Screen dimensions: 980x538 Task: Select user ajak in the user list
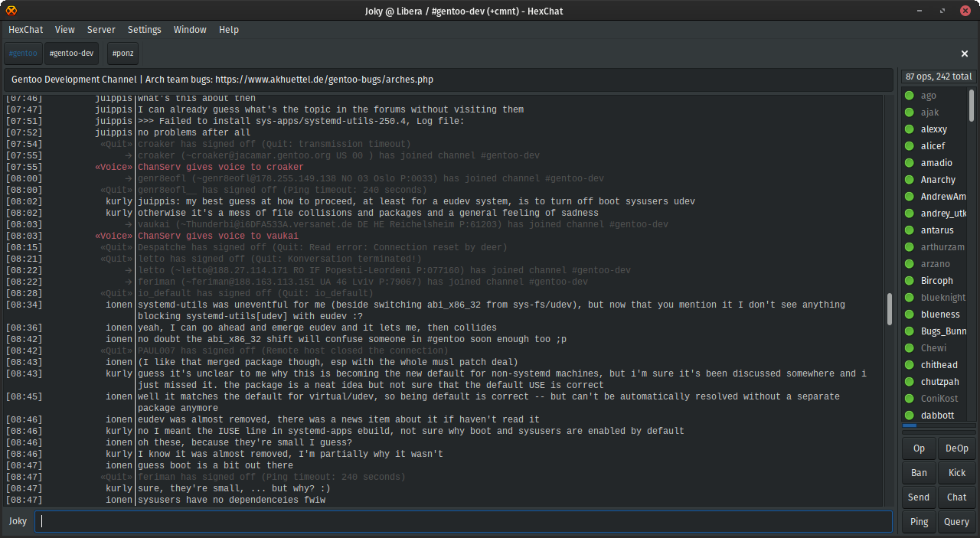pyautogui.click(x=929, y=112)
